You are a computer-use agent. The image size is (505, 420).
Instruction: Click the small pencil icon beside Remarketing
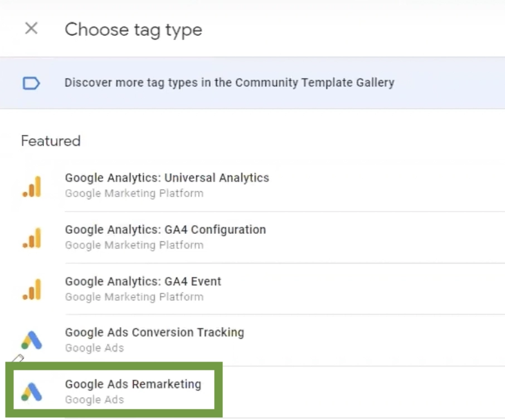[18, 359]
